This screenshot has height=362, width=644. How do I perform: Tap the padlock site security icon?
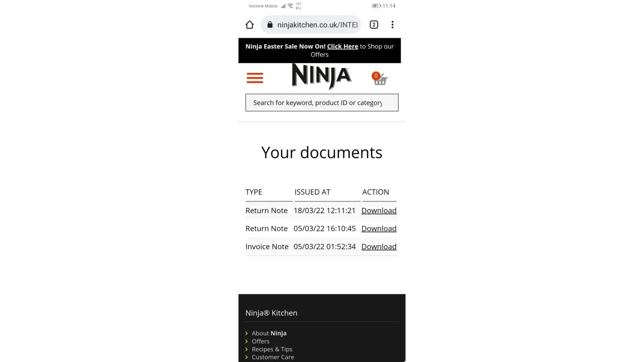(270, 25)
